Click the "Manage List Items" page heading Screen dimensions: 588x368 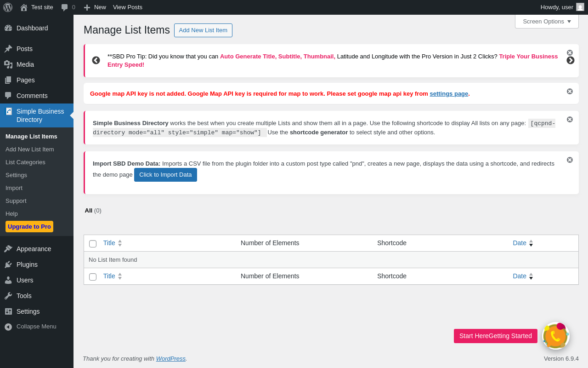(127, 30)
